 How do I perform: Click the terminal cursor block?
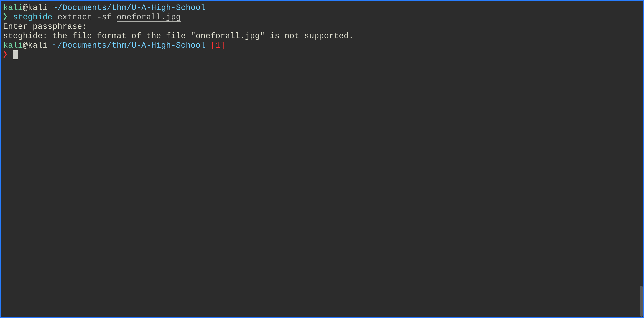(x=15, y=55)
